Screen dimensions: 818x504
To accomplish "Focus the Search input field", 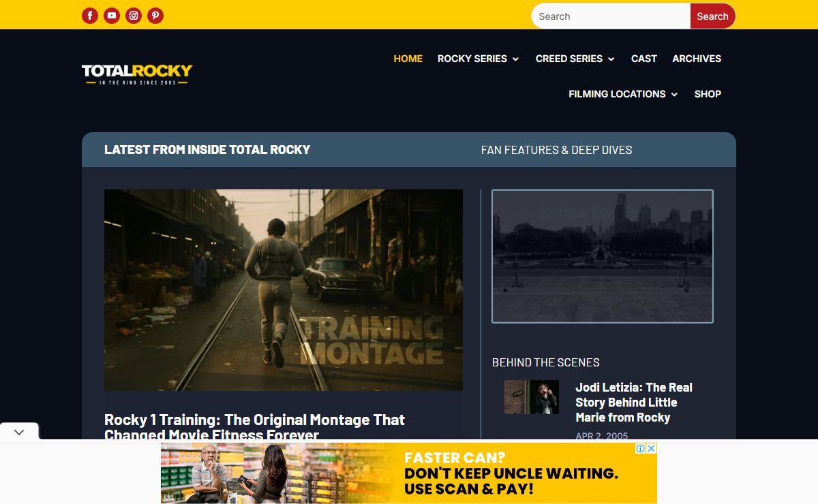I will tap(611, 16).
